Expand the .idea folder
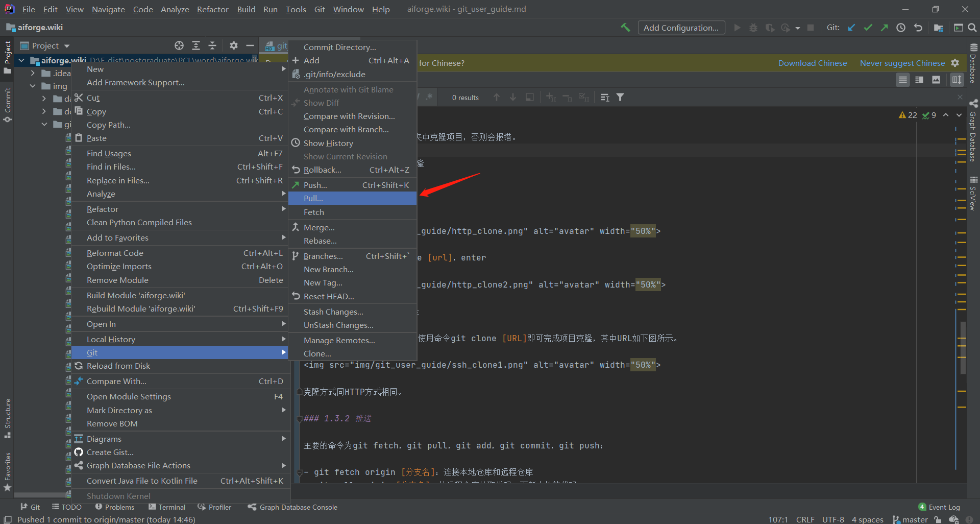 33,73
